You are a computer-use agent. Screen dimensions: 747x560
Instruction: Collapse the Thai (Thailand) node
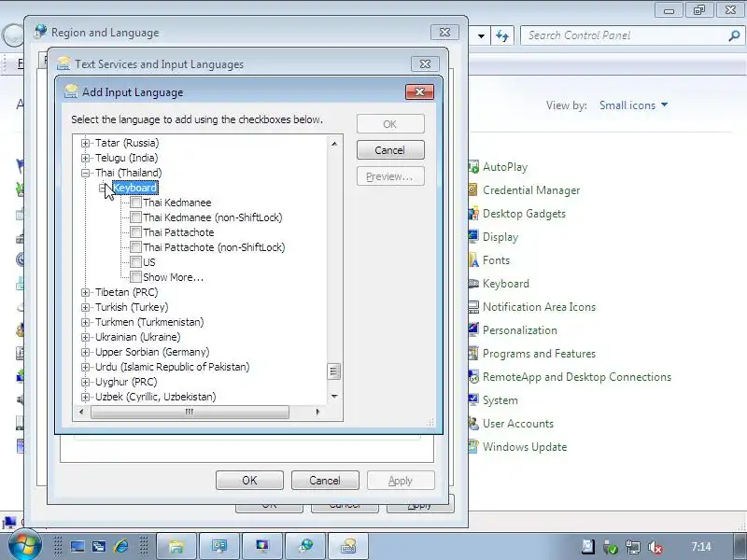tap(85, 173)
